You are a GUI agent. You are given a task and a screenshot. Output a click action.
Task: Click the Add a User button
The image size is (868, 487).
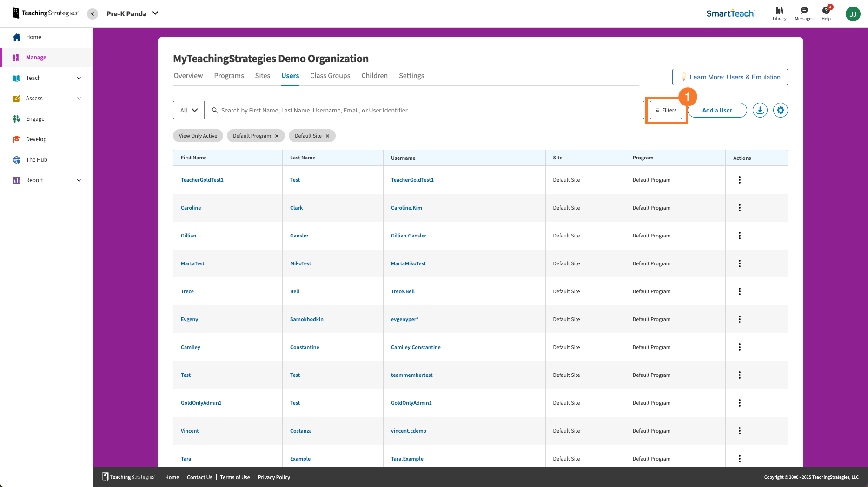(x=717, y=110)
